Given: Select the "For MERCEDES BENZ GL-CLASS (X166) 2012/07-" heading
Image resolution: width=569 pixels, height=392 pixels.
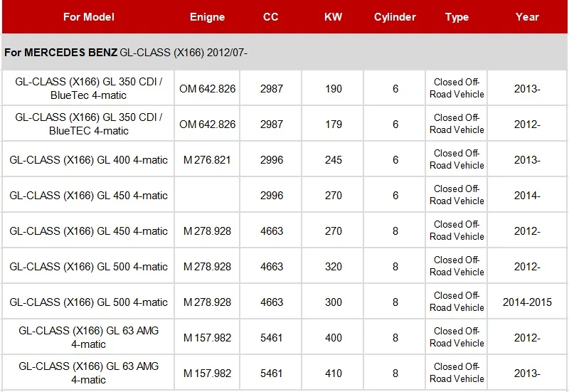Looking at the screenshot, I should click(x=126, y=53).
